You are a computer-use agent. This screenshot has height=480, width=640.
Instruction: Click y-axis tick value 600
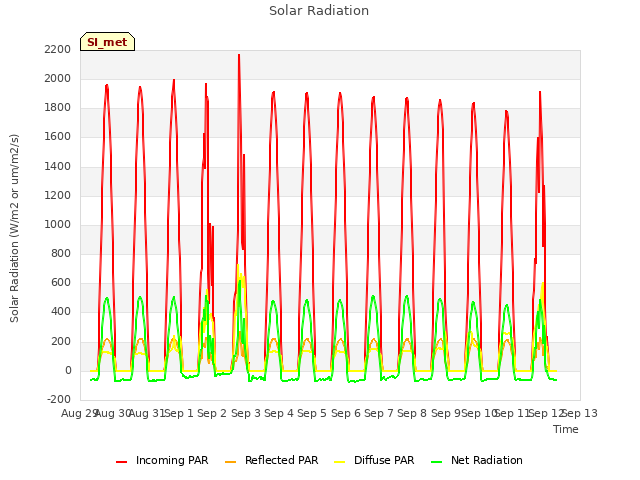tap(61, 282)
